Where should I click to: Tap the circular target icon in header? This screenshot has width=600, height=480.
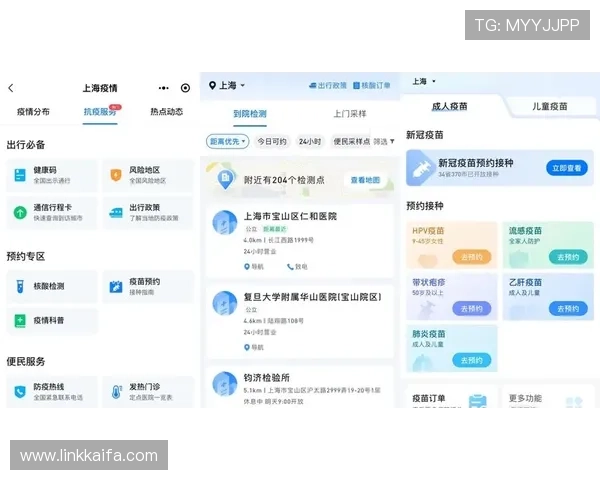pos(185,88)
